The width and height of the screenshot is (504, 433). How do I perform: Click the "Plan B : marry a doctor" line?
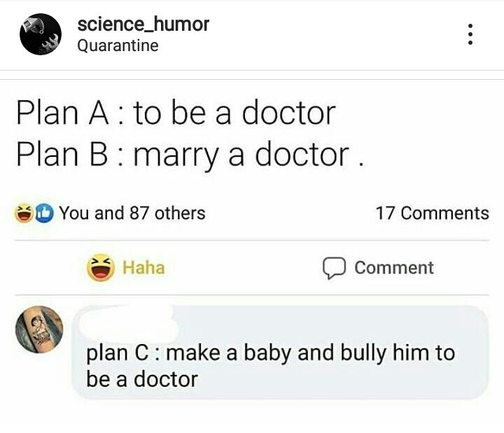tap(189, 154)
